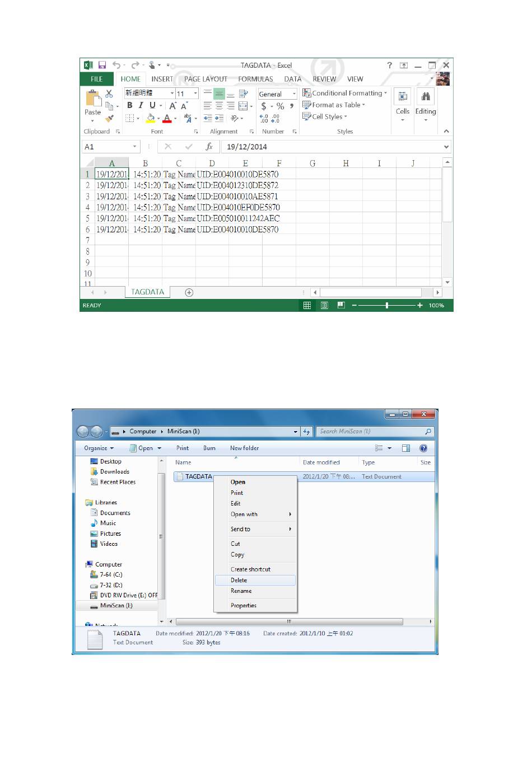The image size is (532, 772).
Task: Switch to the PAGE LAYOUT tab
Action: click(x=206, y=79)
